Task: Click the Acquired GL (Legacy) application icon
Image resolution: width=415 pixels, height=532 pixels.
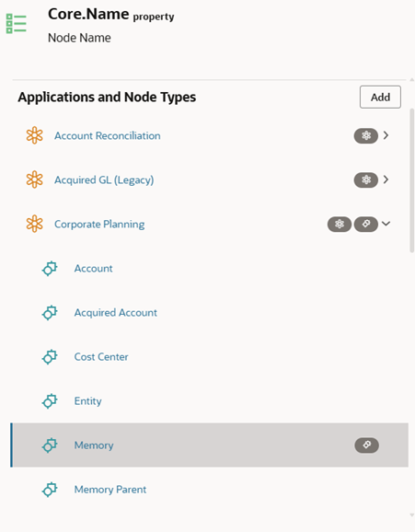Action: pyautogui.click(x=35, y=179)
